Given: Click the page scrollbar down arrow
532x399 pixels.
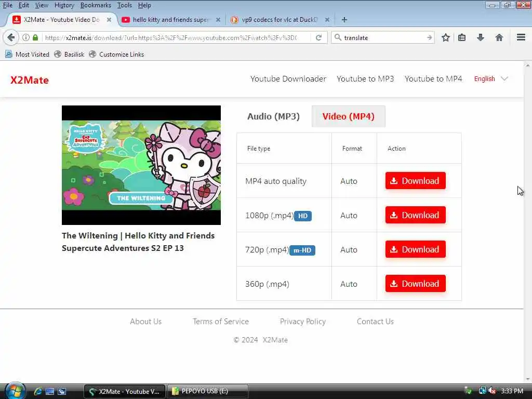Looking at the screenshot, I should pos(528,379).
